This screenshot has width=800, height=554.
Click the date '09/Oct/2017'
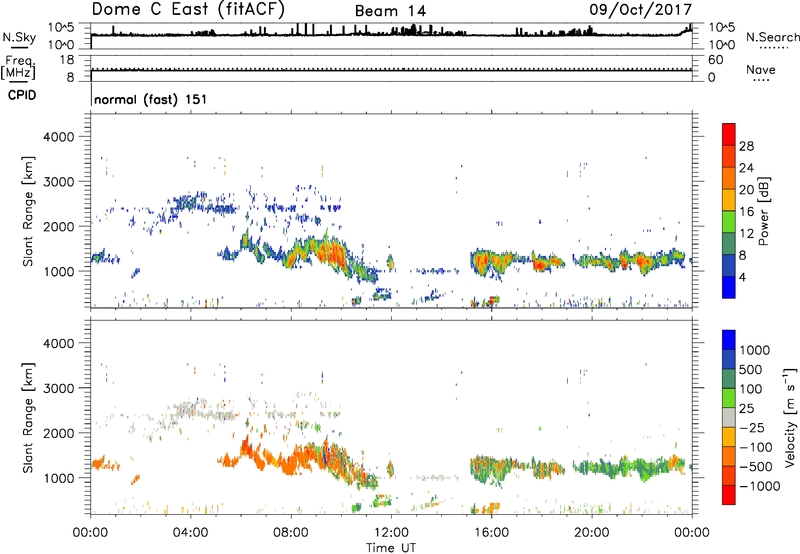click(640, 9)
